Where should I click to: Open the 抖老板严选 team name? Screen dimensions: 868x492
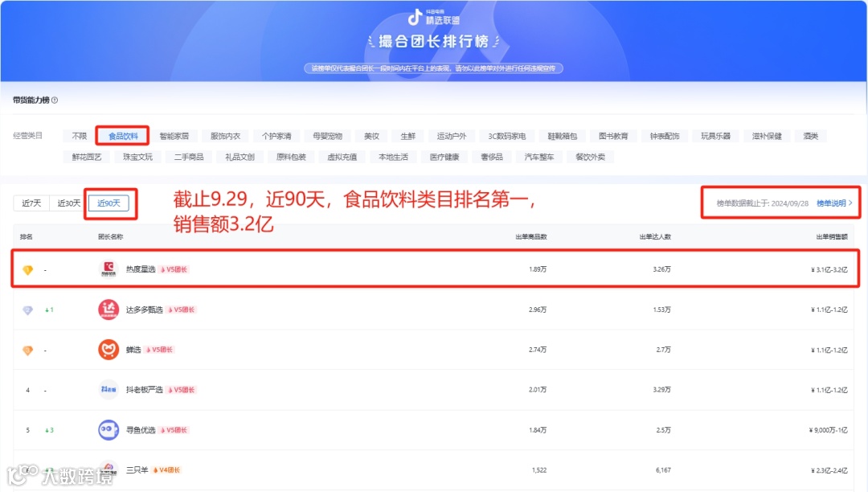pos(144,390)
